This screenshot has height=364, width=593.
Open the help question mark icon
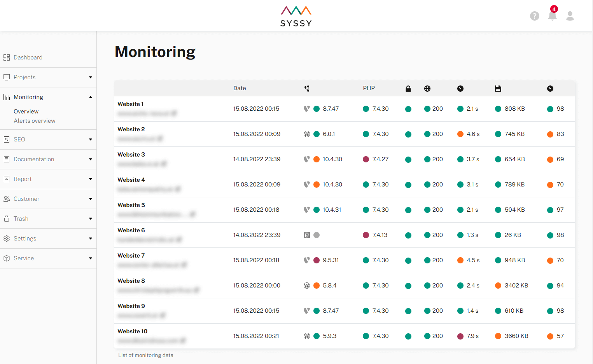(x=535, y=16)
